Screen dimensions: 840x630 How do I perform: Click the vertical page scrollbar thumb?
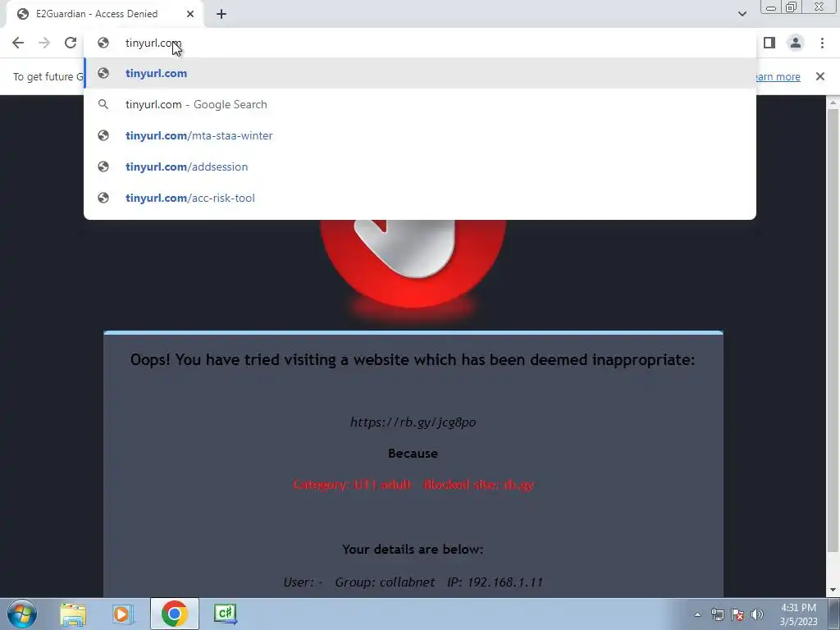click(x=833, y=330)
